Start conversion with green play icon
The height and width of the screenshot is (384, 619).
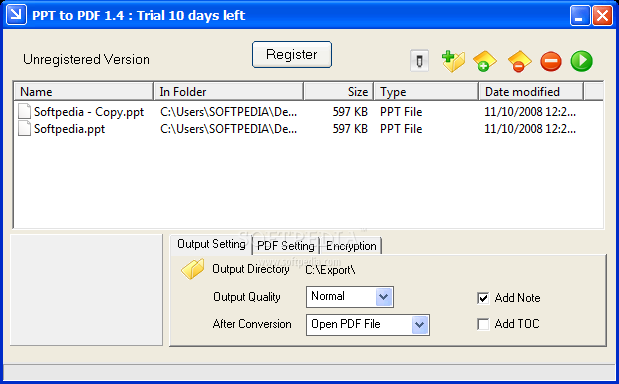pyautogui.click(x=581, y=61)
